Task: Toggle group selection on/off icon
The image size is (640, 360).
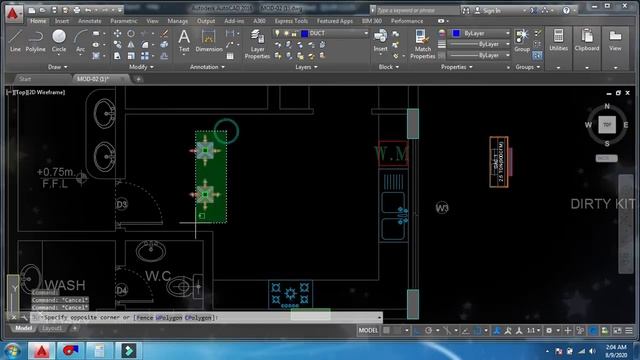Action: (538, 55)
